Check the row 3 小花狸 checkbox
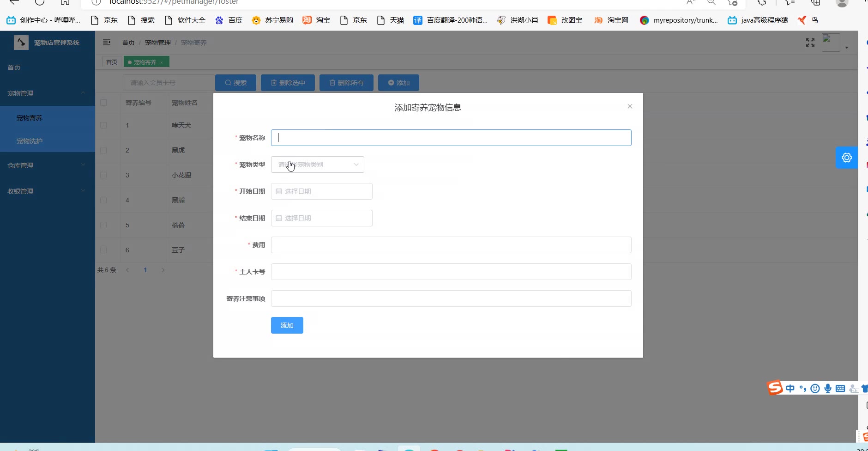This screenshot has height=451, width=868. pyautogui.click(x=103, y=175)
